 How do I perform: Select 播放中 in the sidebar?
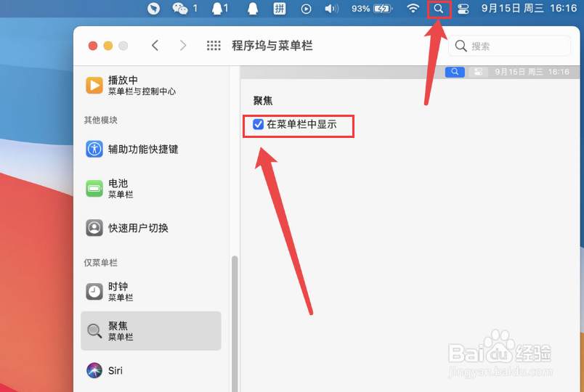point(151,85)
